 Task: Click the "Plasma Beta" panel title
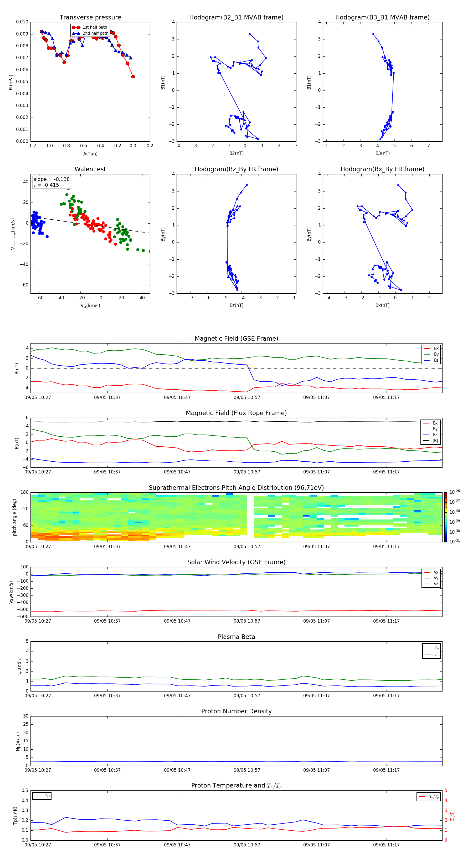(236, 637)
